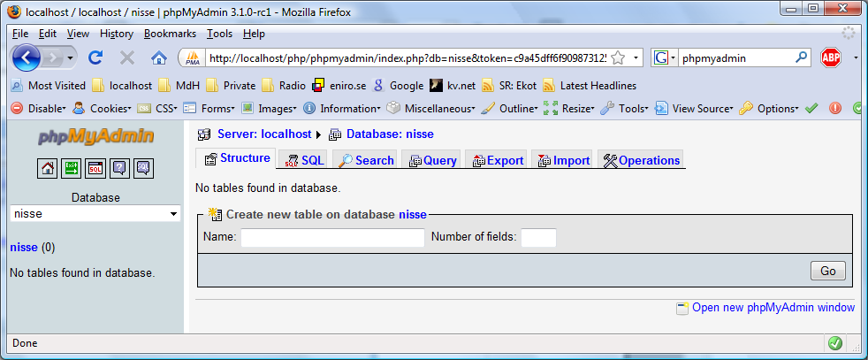
Task: Click Firefox Back arrow button
Action: pos(26,57)
